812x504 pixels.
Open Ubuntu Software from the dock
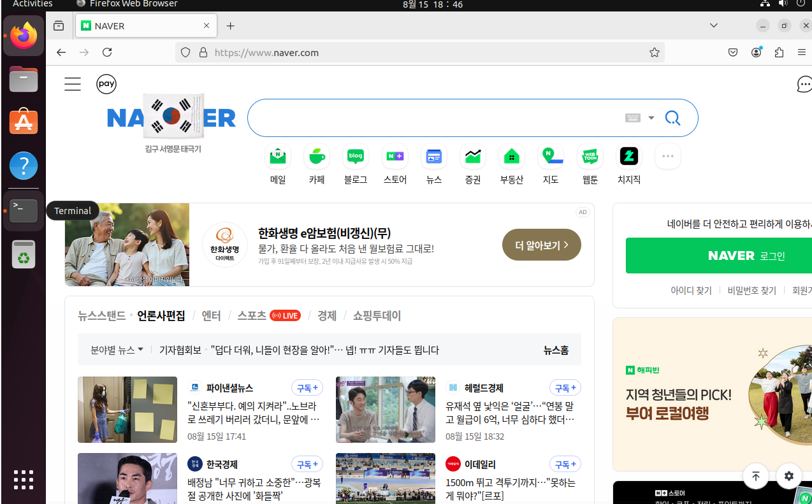(x=24, y=122)
